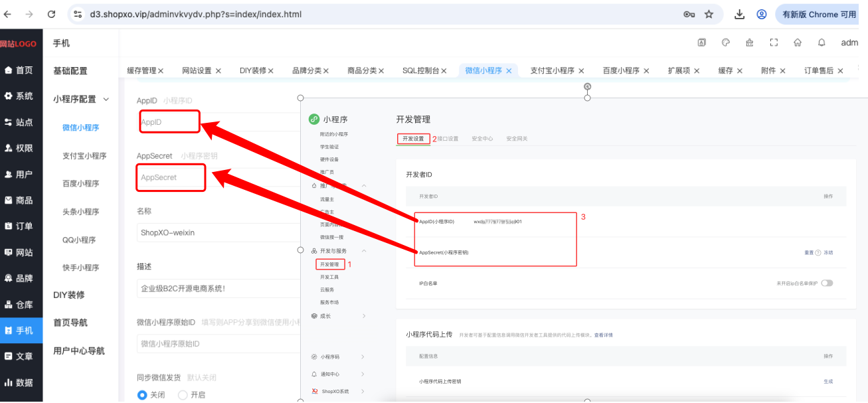Viewport: 868px width, 403px height.
Task: Open 百度小程序 in the submenu
Action: (x=80, y=183)
